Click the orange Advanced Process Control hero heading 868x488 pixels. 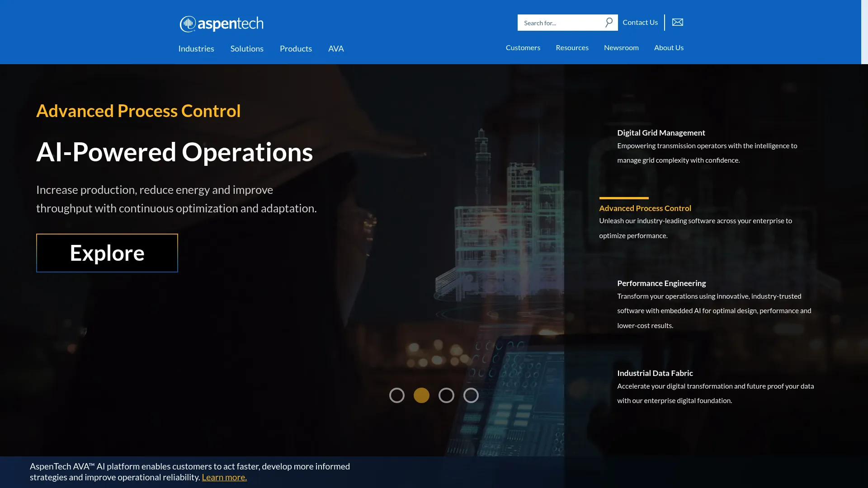point(138,111)
